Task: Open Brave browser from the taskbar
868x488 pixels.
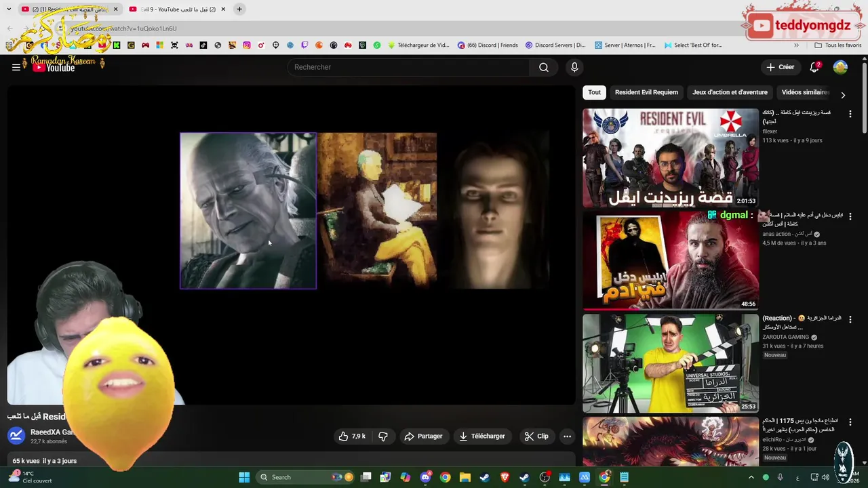Action: coord(505,477)
